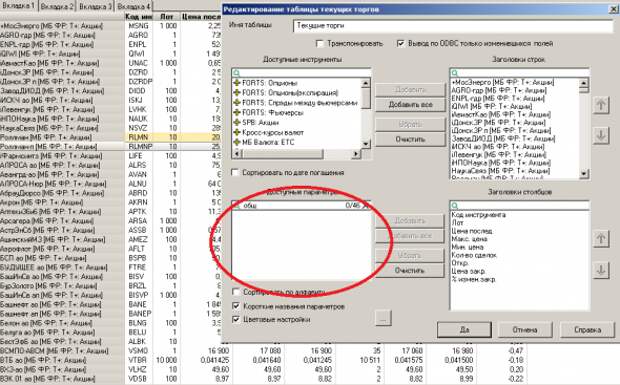Expand the FORTS: Фьючерсы class
This screenshot has width=620, height=385.
237,113
